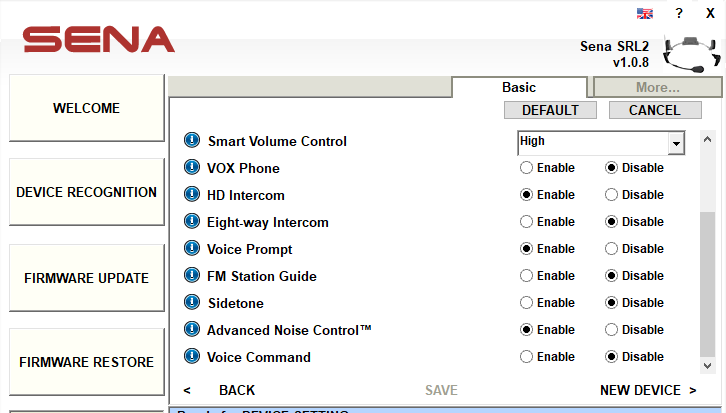Enable Voice Command
Screen dimensions: 726x413
coord(526,357)
